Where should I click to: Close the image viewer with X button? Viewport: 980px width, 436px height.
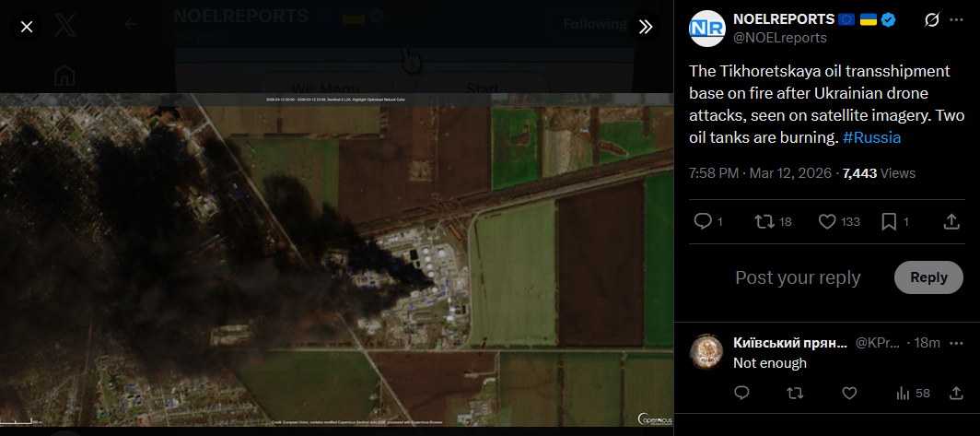[x=26, y=27]
